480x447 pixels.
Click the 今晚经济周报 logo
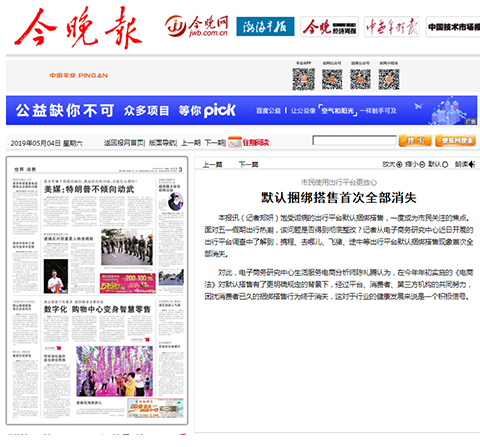pyautogui.click(x=329, y=27)
